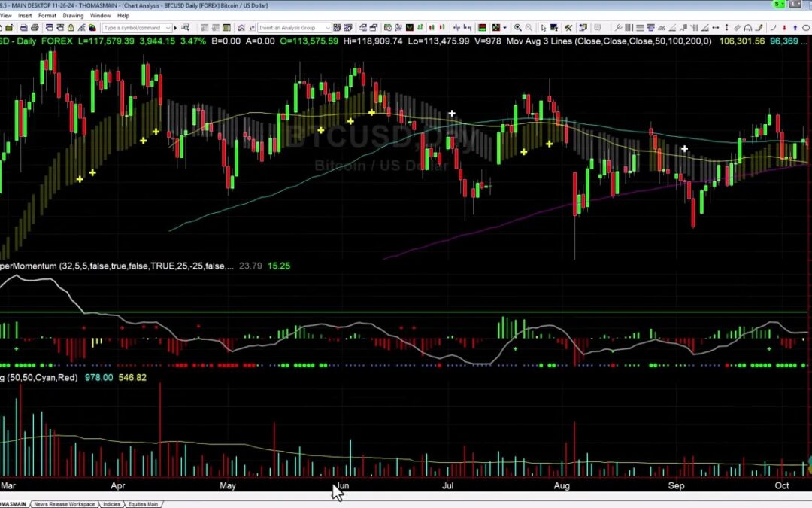Select the arc drawing tool
Image resolution: width=812 pixels, height=508 pixels.
coord(773,28)
